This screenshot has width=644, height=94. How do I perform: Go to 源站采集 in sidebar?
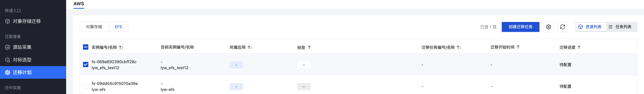[22, 47]
